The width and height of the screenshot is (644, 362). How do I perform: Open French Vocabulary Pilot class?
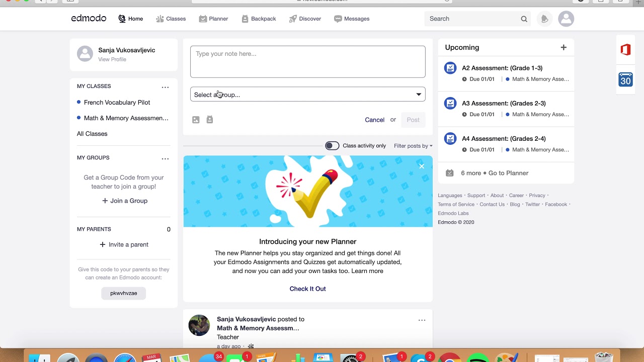click(117, 102)
